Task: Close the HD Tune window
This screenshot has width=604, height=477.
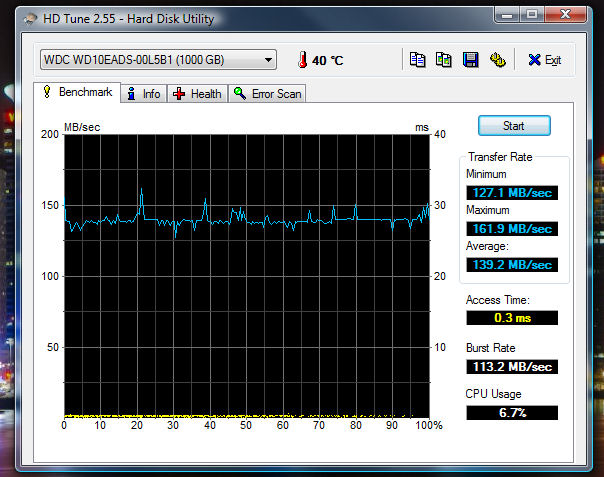Action: (565, 15)
